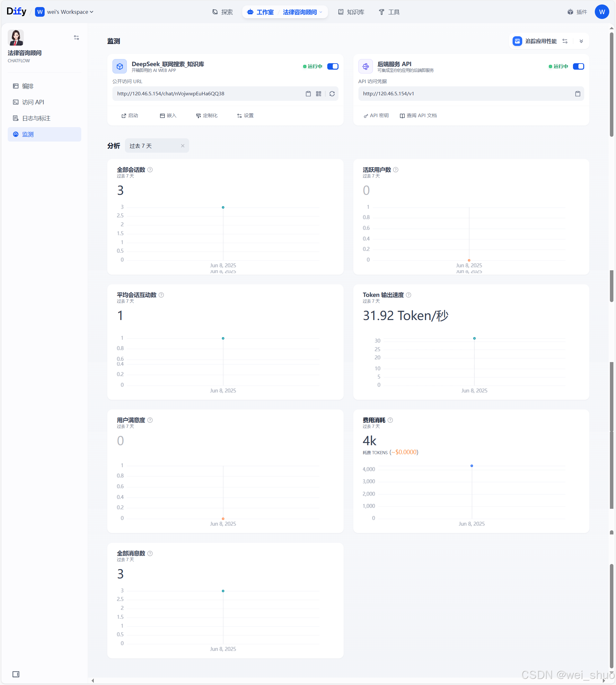The height and width of the screenshot is (685, 616).
Task: Copy the backend API endpoint via clipboard icon
Action: click(577, 94)
